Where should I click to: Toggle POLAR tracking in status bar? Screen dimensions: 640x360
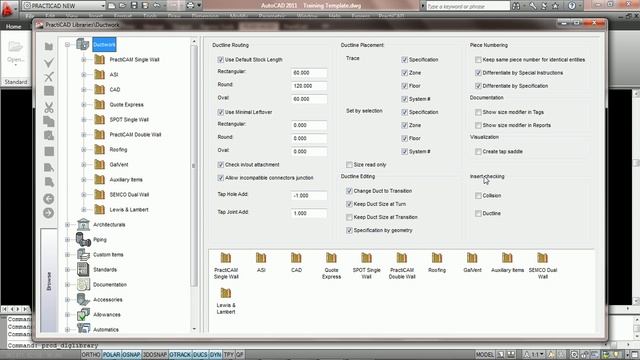(x=111, y=355)
